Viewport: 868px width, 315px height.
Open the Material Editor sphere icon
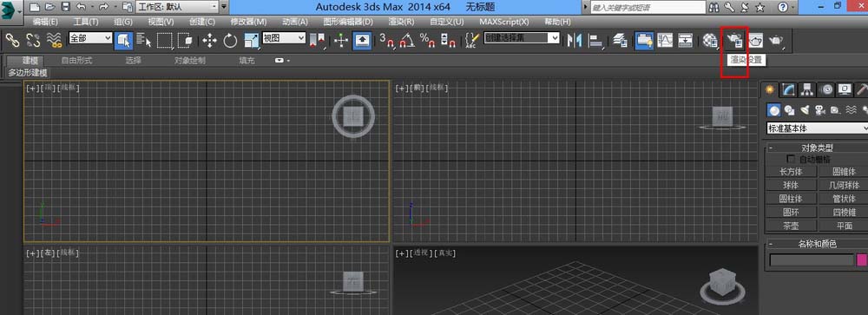pos(710,40)
